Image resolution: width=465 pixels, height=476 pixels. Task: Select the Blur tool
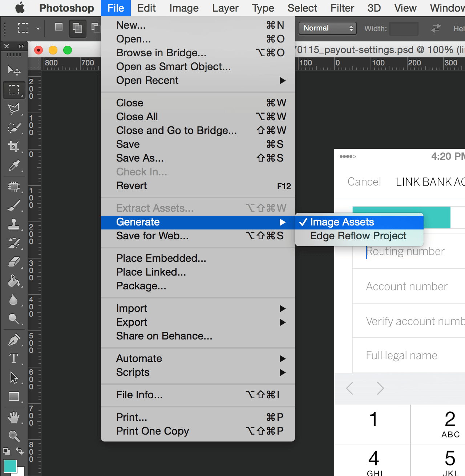click(14, 300)
